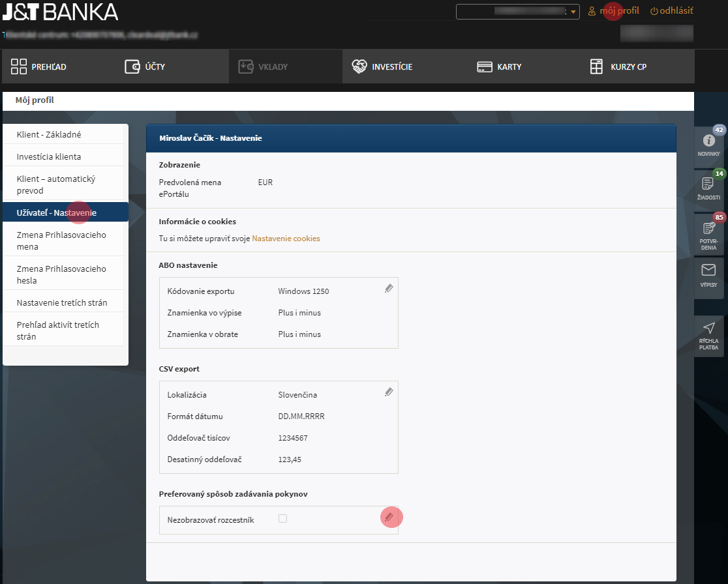Go to the Investície navigation tab
The image size is (728, 584).
click(382, 66)
